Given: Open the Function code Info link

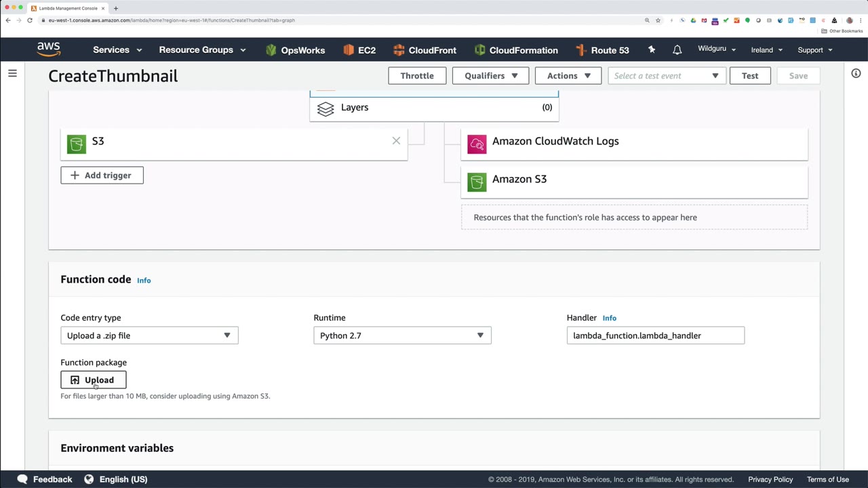Looking at the screenshot, I should [144, 280].
